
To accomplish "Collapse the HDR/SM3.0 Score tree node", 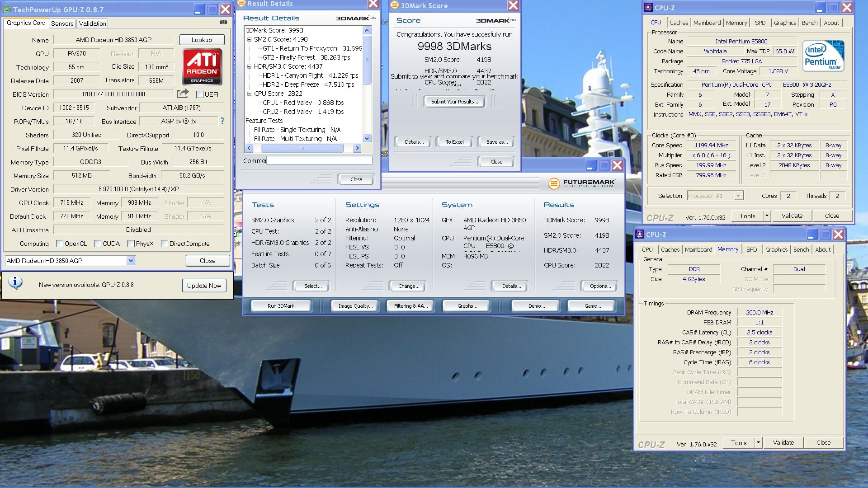I will 249,66.
